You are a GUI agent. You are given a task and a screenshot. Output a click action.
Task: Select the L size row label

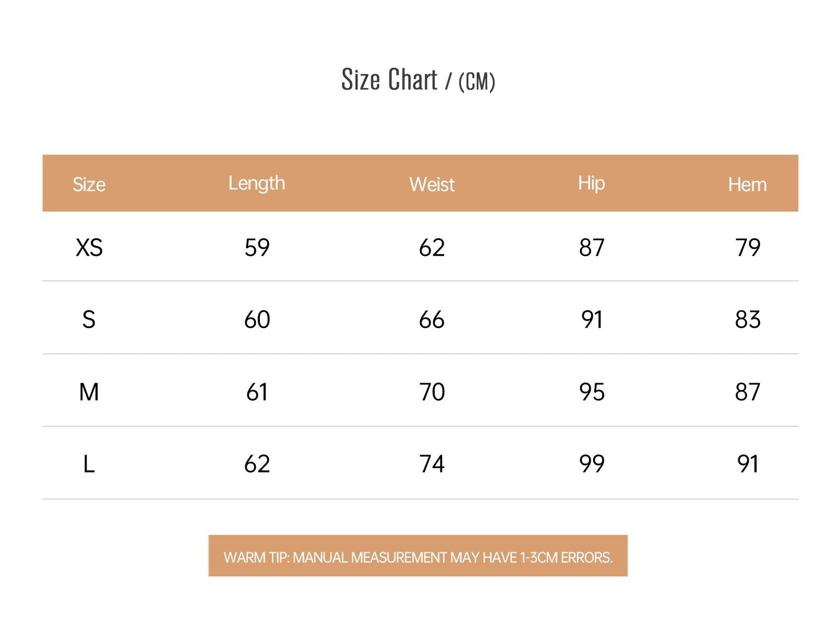(89, 464)
